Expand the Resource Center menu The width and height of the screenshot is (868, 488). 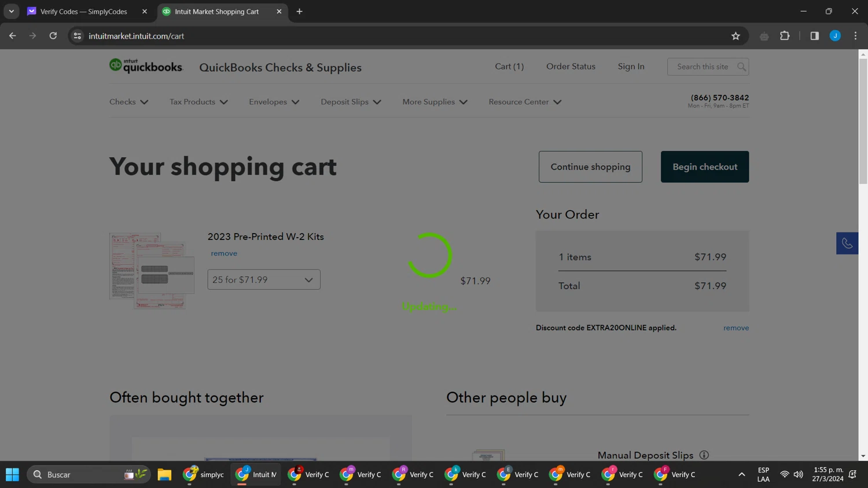coord(525,102)
